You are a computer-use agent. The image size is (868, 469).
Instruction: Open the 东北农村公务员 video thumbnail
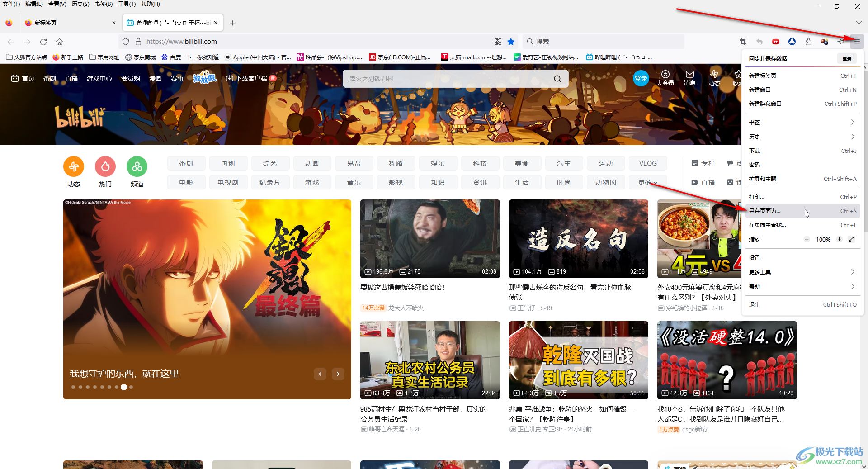[430, 360]
